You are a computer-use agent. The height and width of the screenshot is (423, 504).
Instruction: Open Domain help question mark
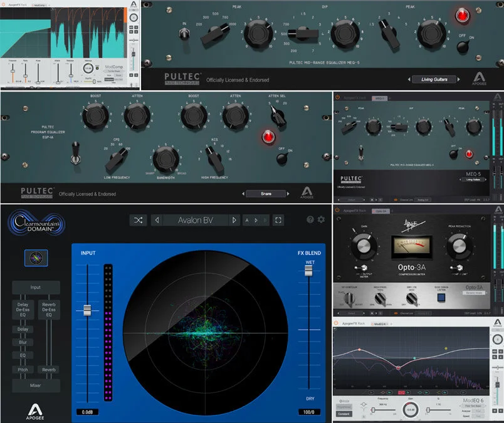(310, 219)
